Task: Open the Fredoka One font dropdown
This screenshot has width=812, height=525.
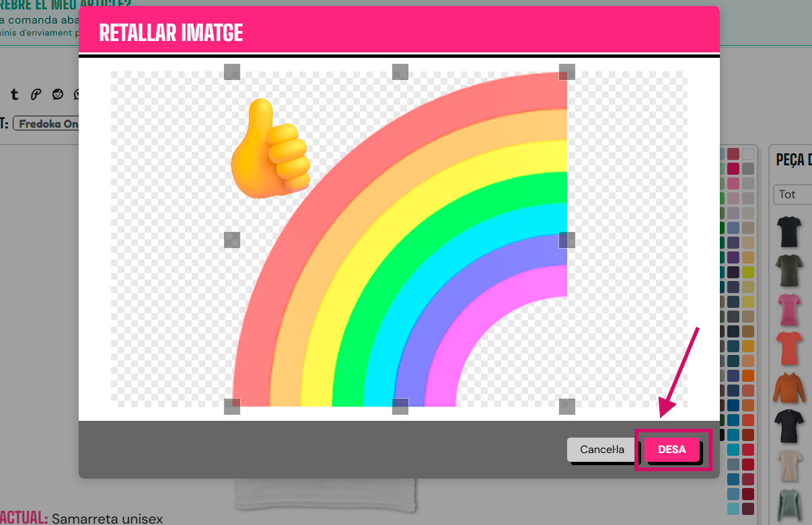Action: 47,124
